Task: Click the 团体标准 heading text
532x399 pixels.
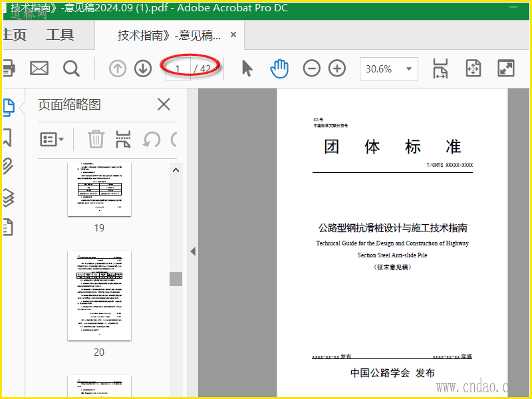Action: [x=392, y=146]
